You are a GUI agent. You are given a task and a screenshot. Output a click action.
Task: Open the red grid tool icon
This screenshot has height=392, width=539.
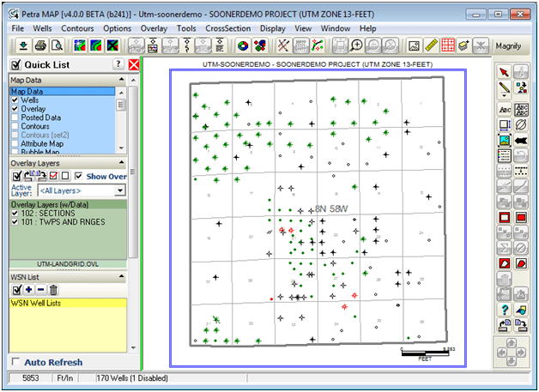[447, 45]
